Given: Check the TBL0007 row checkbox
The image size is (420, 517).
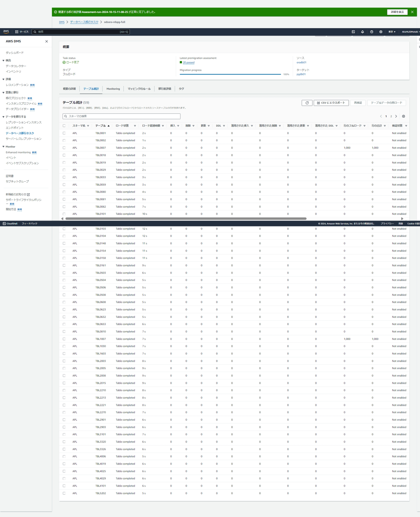Looking at the screenshot, I should 64,148.
